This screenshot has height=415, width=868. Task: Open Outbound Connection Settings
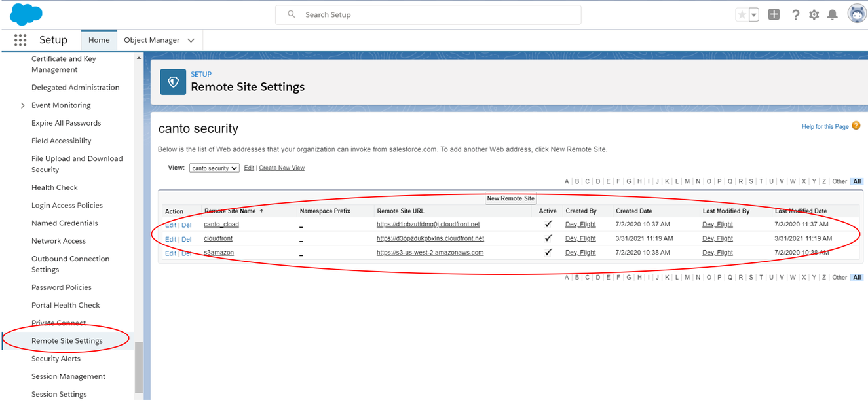pos(71,264)
